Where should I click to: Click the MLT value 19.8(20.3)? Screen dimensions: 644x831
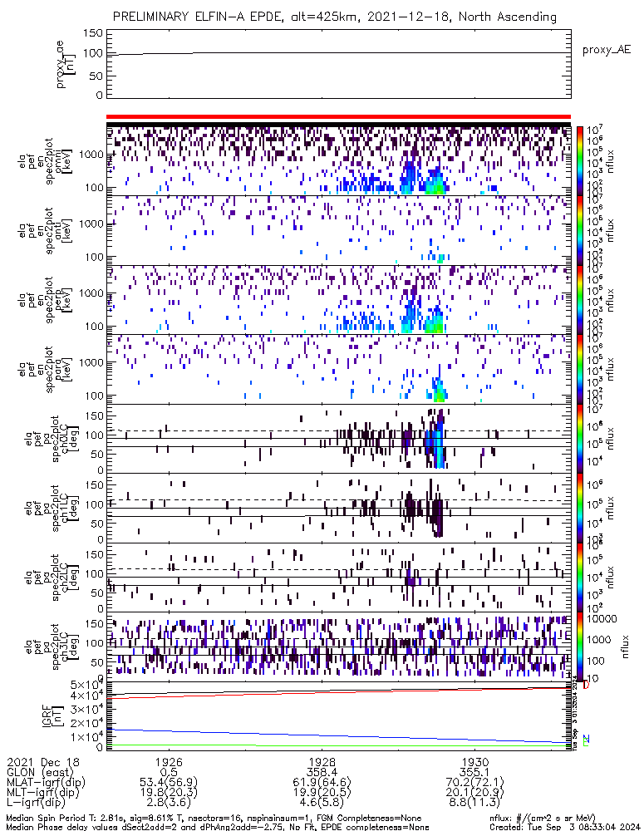(x=169, y=792)
